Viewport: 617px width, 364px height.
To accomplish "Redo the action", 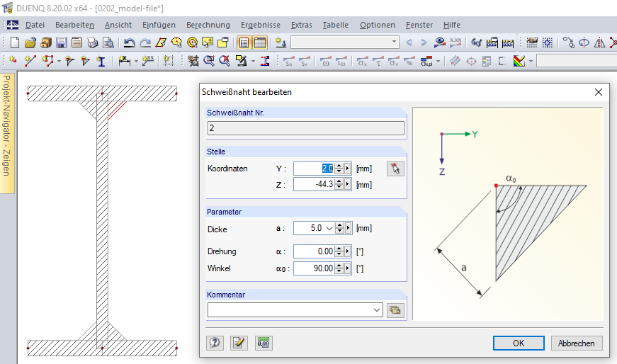I will tap(145, 42).
